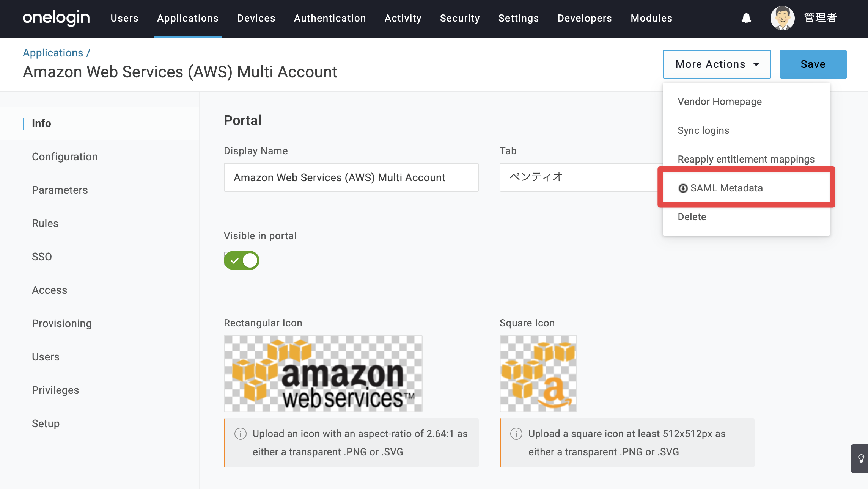Click the rectangular Amazon Web Services icon
The image size is (868, 489).
323,374
